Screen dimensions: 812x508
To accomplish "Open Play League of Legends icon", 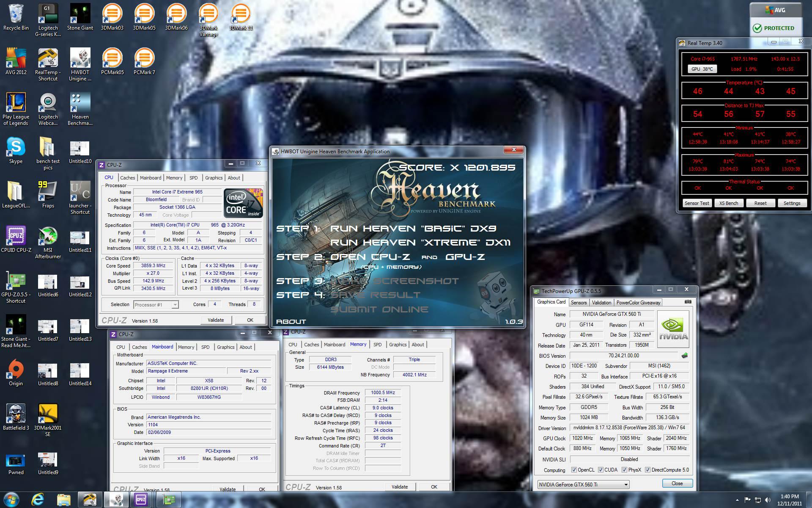I will coord(16,109).
